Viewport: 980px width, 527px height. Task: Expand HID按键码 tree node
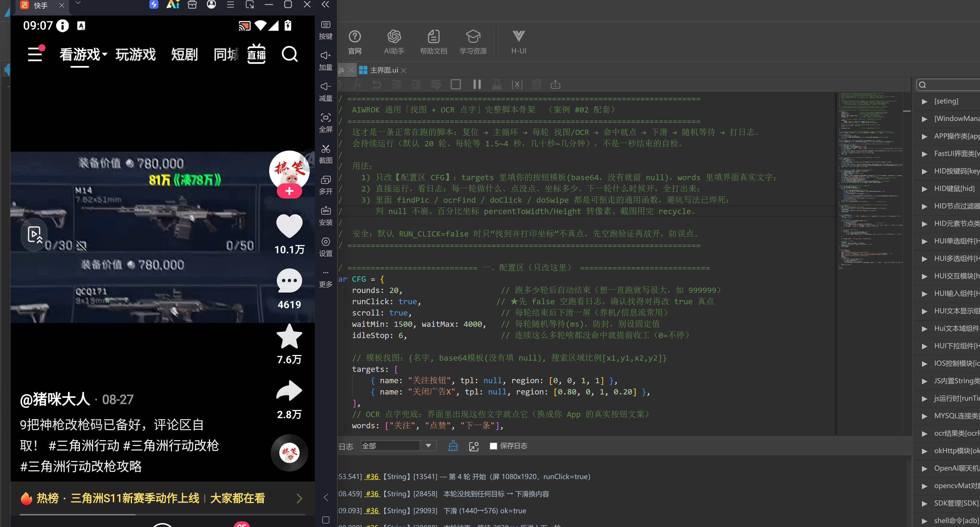[x=924, y=171]
